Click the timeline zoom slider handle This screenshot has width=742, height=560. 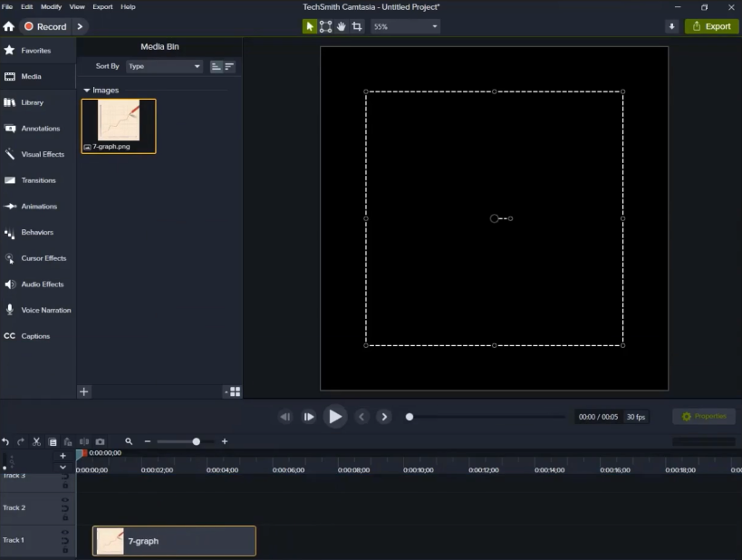point(197,441)
